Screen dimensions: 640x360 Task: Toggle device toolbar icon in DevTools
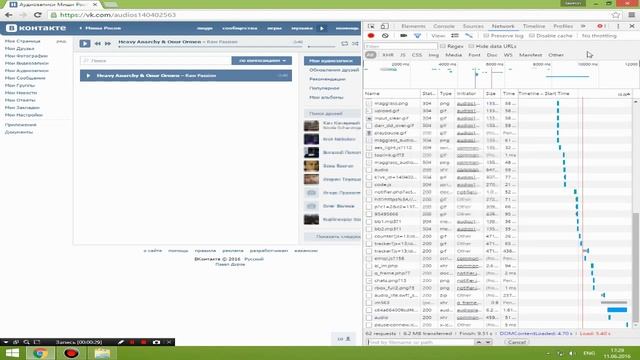click(384, 26)
